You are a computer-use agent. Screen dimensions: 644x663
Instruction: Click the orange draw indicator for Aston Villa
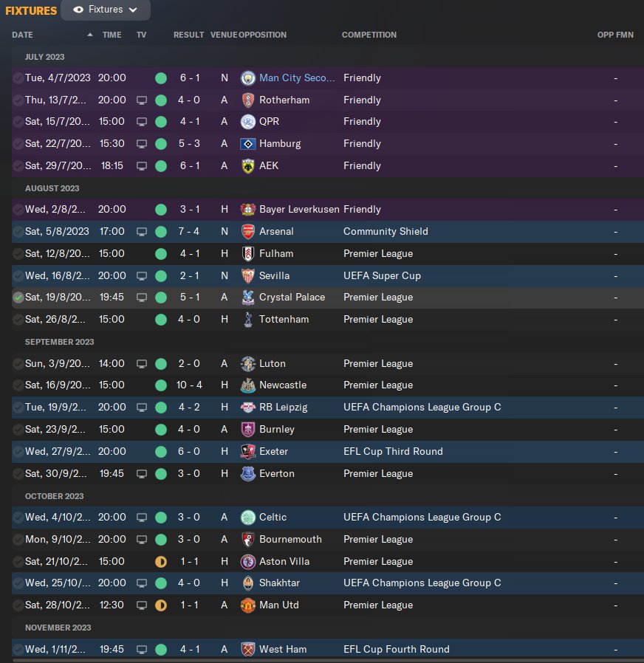pyautogui.click(x=161, y=561)
